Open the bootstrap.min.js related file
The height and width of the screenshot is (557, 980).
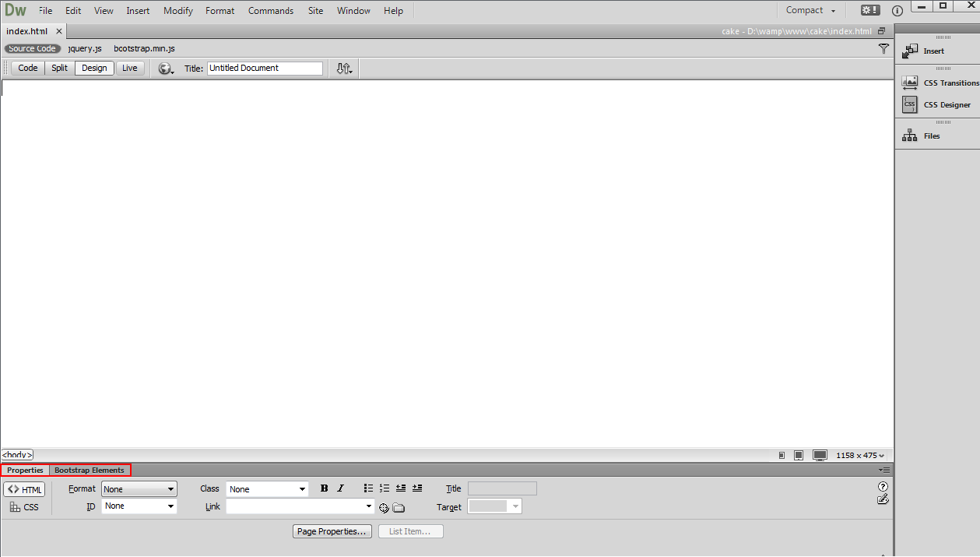pos(145,48)
